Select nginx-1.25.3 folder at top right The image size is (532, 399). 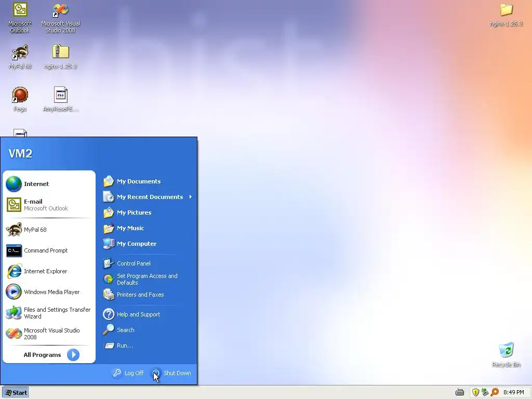[506, 15]
